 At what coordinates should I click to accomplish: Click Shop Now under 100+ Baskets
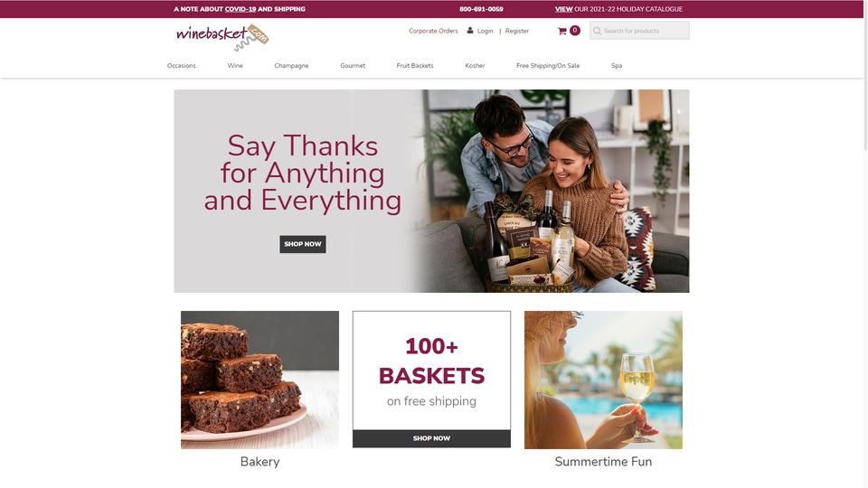coord(432,438)
